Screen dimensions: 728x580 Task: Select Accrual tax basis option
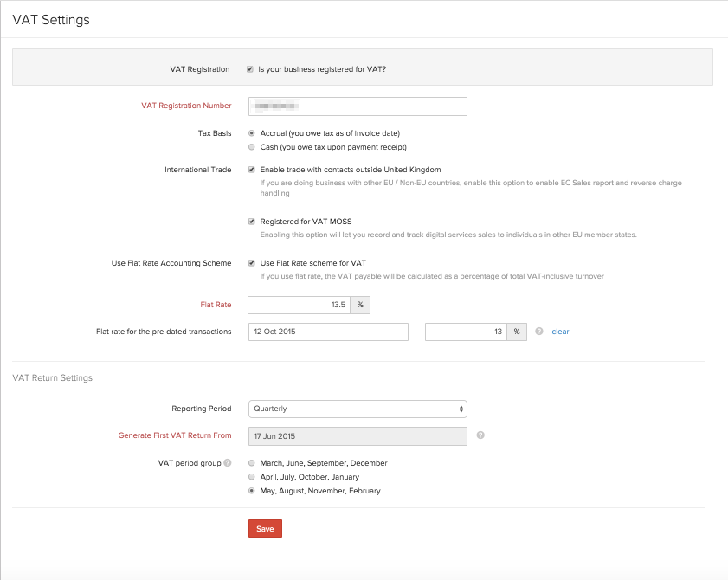[252, 133]
